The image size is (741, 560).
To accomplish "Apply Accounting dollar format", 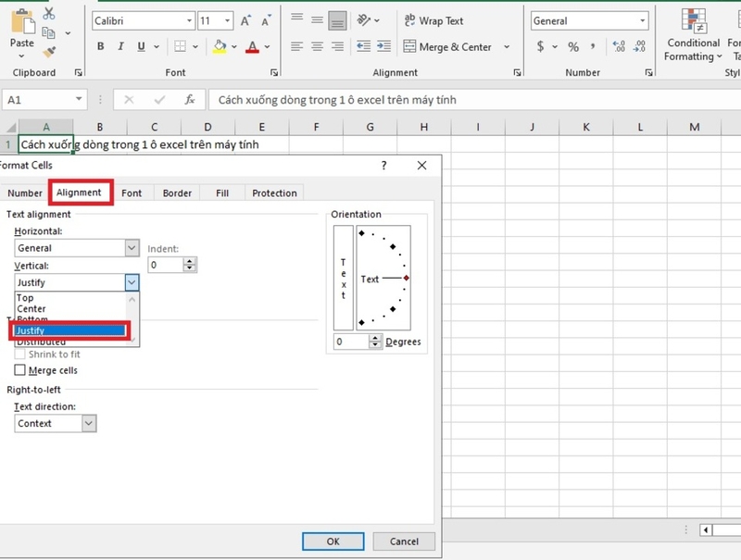I will tap(541, 46).
